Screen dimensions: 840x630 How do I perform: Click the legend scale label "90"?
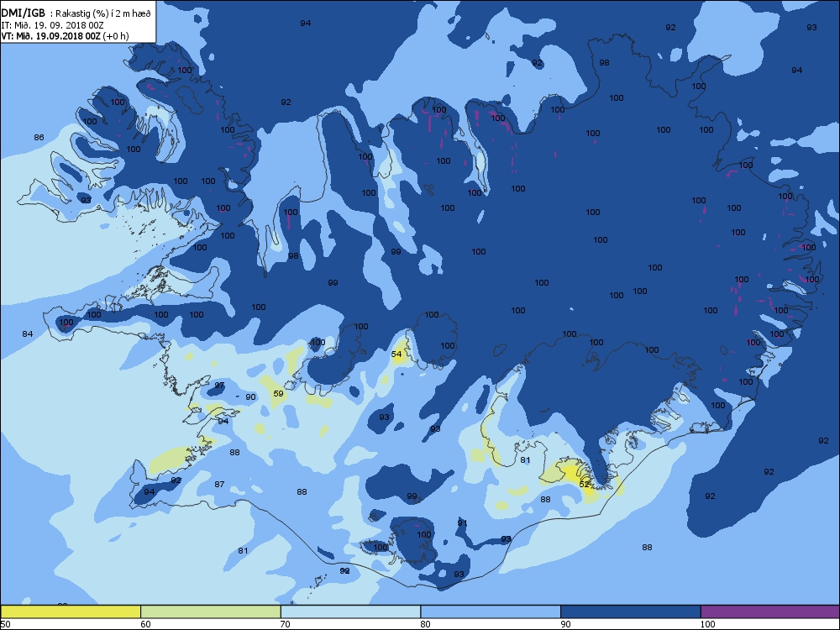click(x=565, y=624)
